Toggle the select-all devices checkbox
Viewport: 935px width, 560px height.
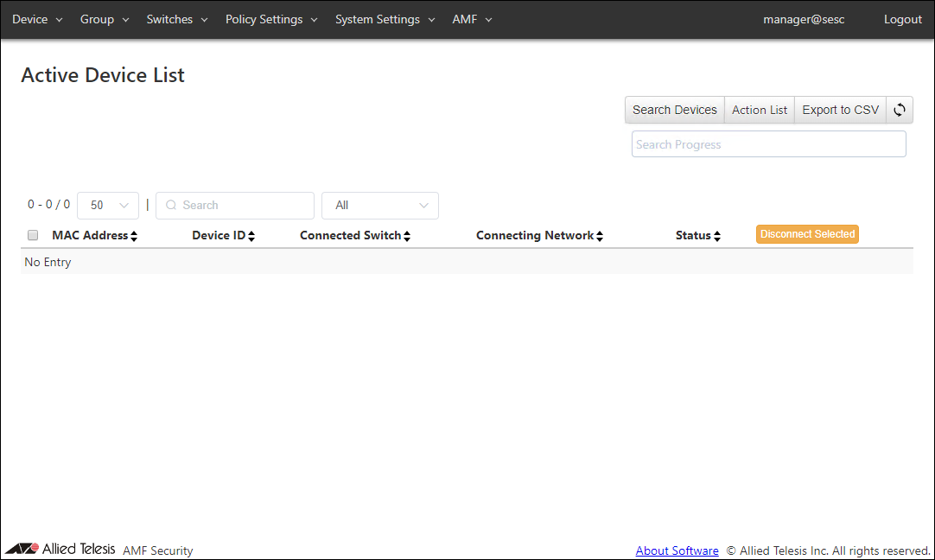[x=33, y=235]
